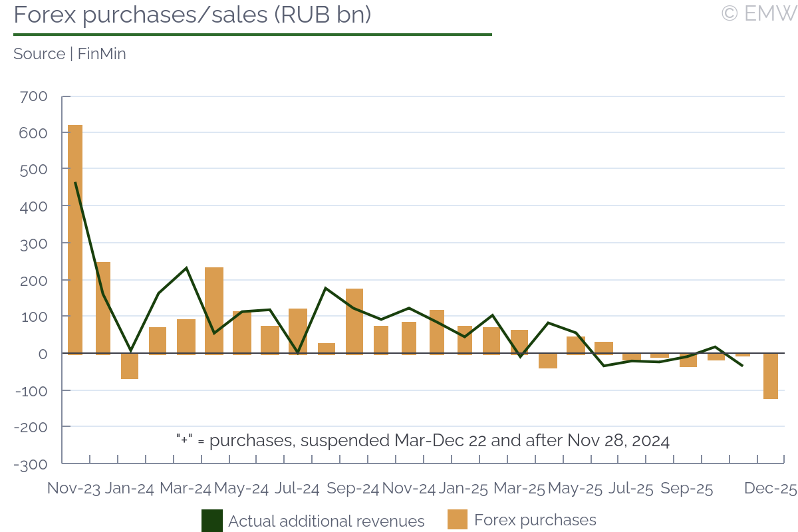Click the Nov-23 x-axis label

pyautogui.click(x=74, y=489)
